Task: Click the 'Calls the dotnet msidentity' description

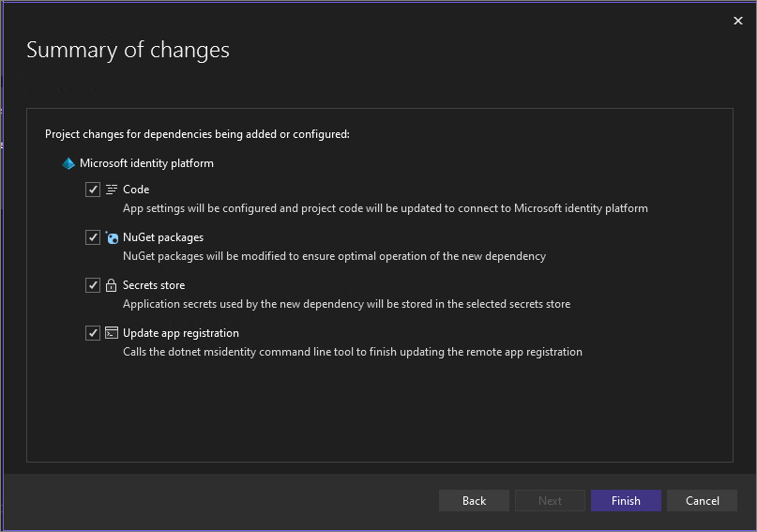Action: click(353, 352)
